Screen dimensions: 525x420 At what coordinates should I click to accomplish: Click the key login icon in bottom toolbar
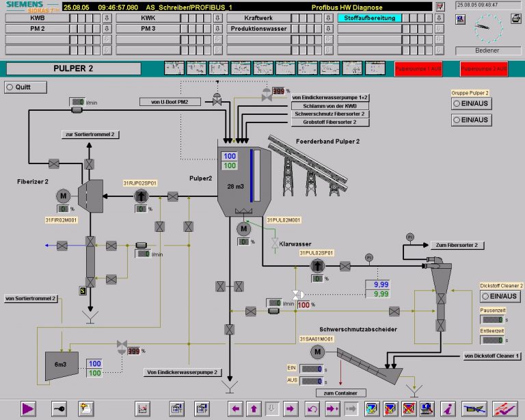tap(59, 408)
